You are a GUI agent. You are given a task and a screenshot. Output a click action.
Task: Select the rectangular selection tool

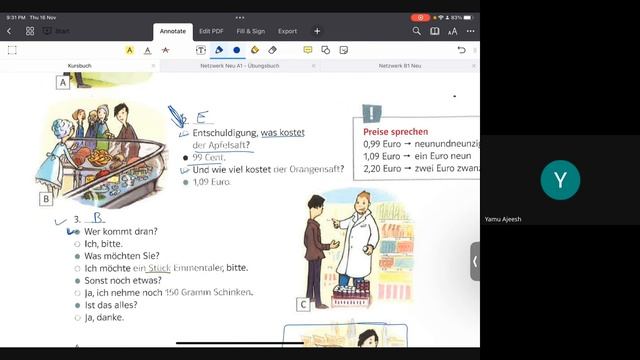(x=12, y=50)
